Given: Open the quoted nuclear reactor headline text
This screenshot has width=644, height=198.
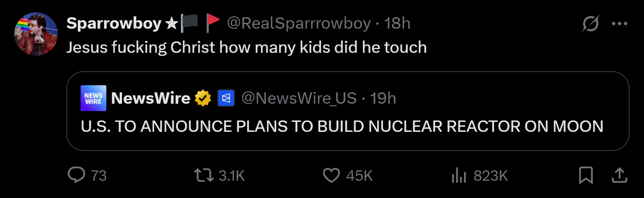Looking at the screenshot, I should pos(342,126).
